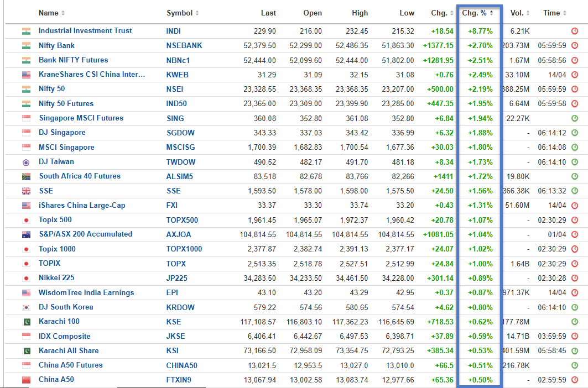This screenshot has height=388, width=588.
Task: Open WisdomTree India Earnings link
Action: pyautogui.click(x=86, y=293)
